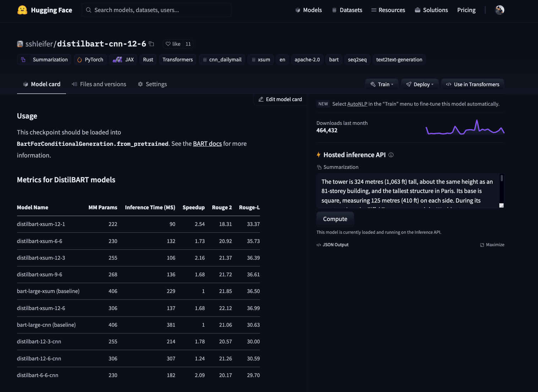Click the Hugging Face emoji logo

[x=22, y=10]
